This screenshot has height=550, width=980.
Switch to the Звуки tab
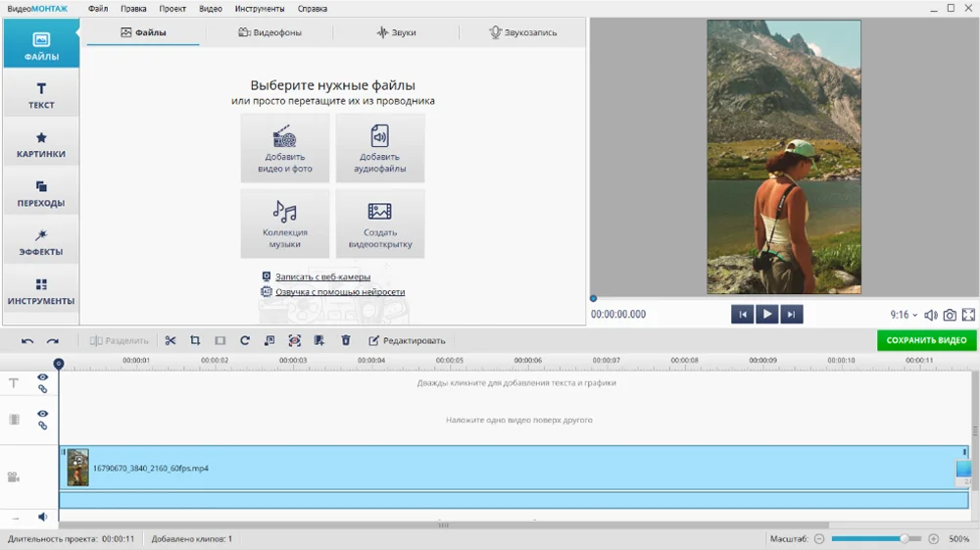tap(396, 32)
